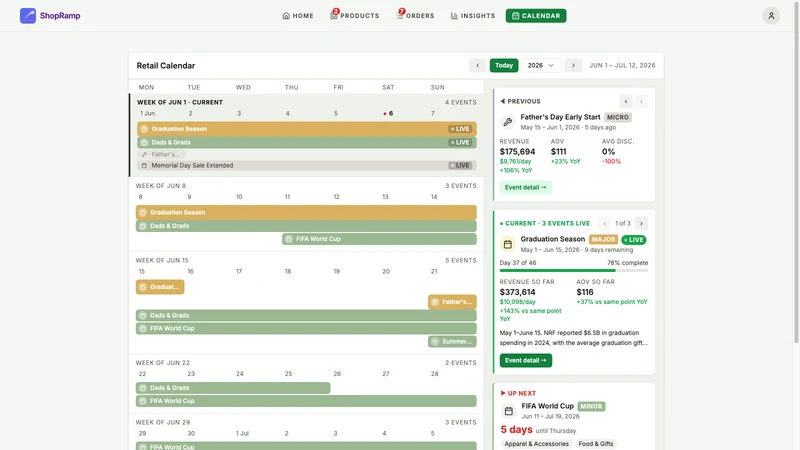800x450 pixels.
Task: Click the Graduation Season progress bar
Action: point(573,270)
